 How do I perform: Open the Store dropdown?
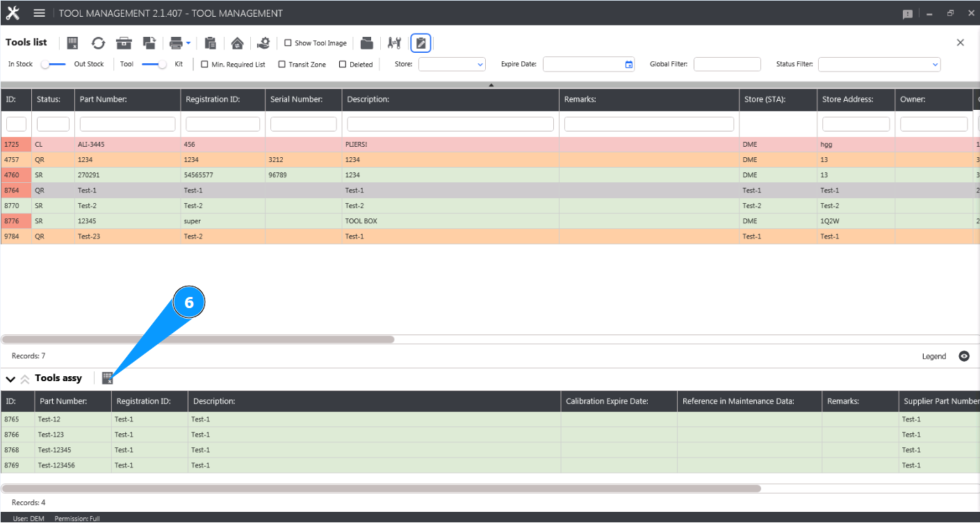(452, 64)
